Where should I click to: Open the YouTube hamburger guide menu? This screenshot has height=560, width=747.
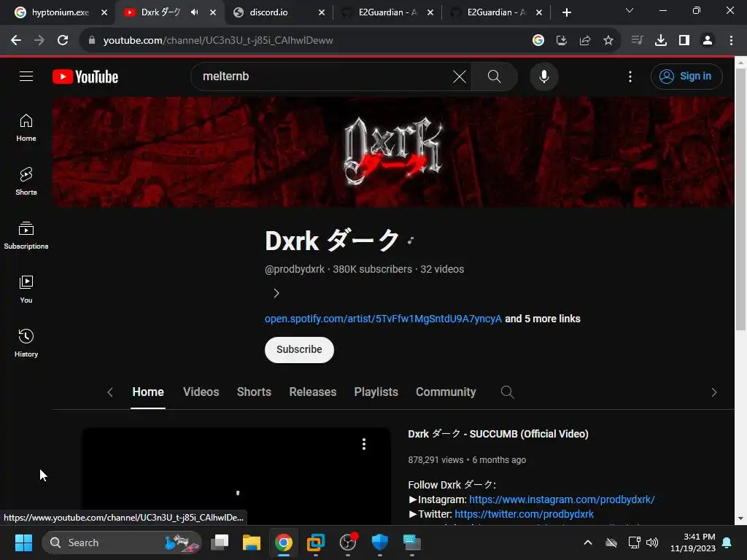click(26, 76)
